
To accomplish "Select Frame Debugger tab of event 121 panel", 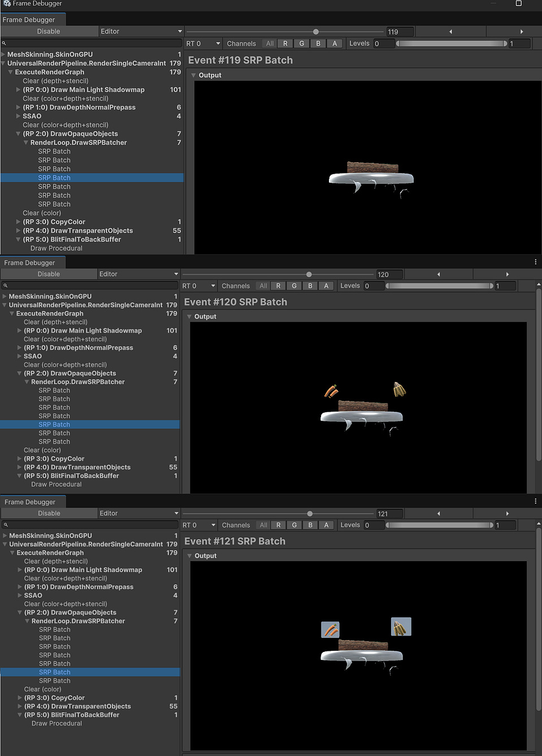I will point(33,502).
